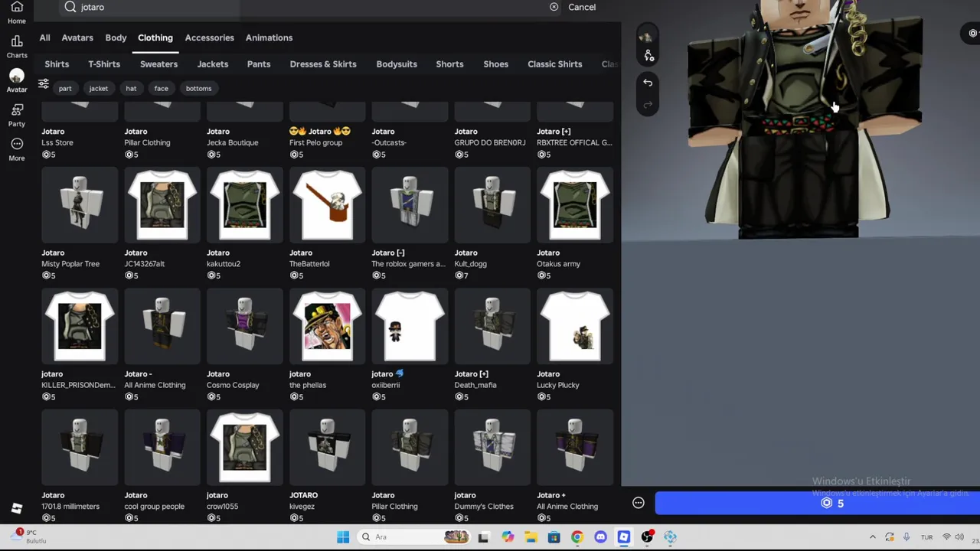Open the Windows Start menu
This screenshot has width=980, height=551.
[x=343, y=537]
